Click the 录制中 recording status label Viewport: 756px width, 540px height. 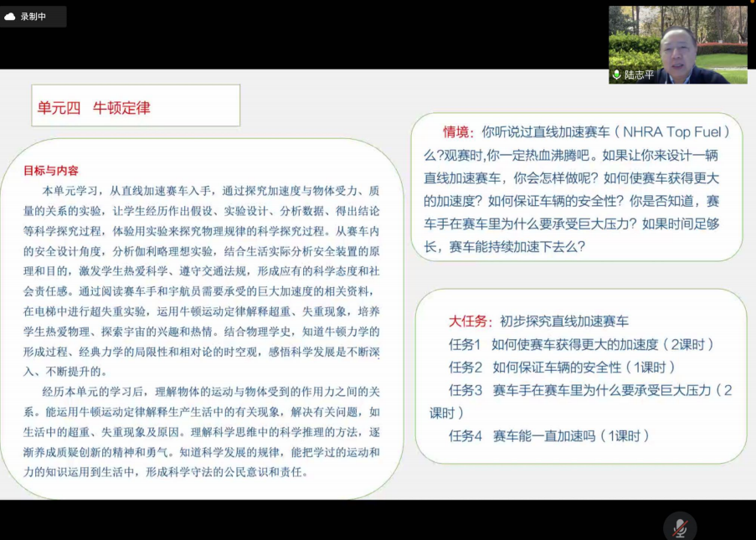tap(33, 17)
